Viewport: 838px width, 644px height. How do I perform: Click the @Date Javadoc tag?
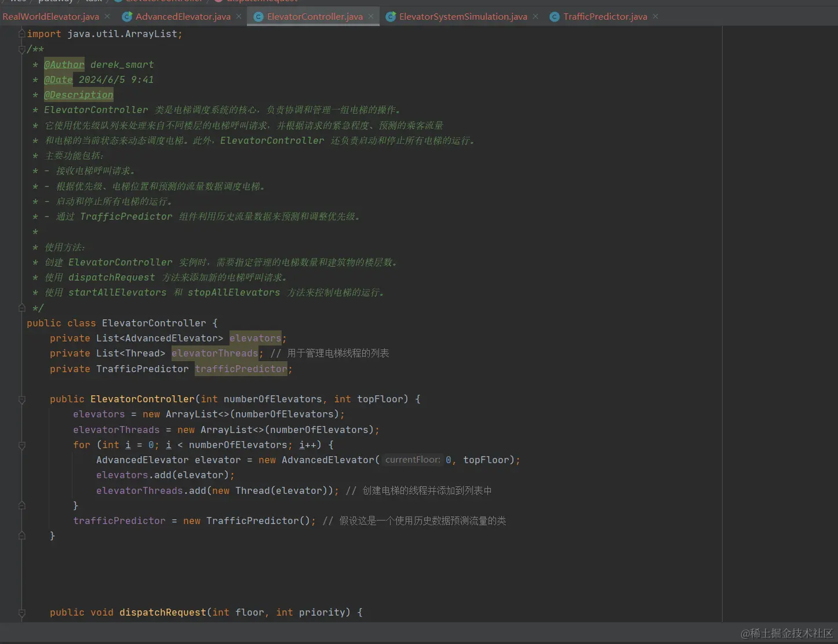click(59, 79)
